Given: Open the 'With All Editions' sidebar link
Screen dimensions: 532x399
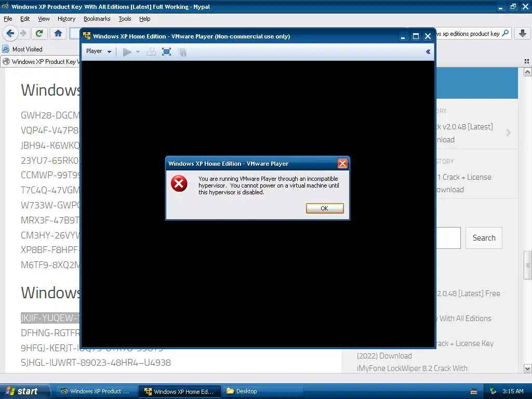Looking at the screenshot, I should [x=465, y=318].
